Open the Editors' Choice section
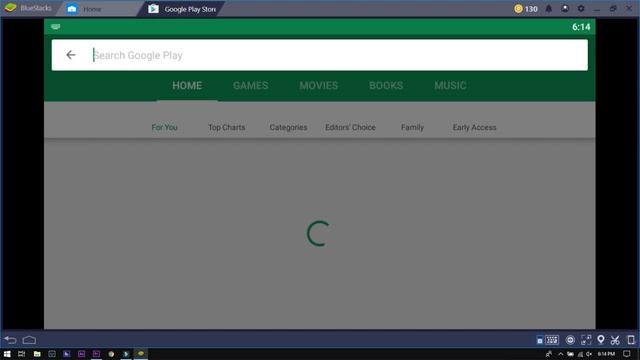The width and height of the screenshot is (640, 360). [350, 127]
